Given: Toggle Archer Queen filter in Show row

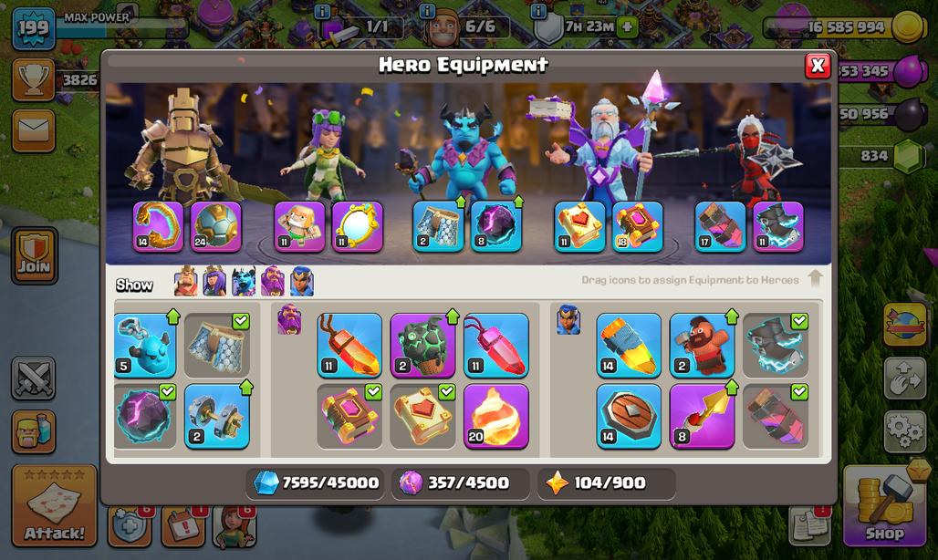Looking at the screenshot, I should 214,282.
